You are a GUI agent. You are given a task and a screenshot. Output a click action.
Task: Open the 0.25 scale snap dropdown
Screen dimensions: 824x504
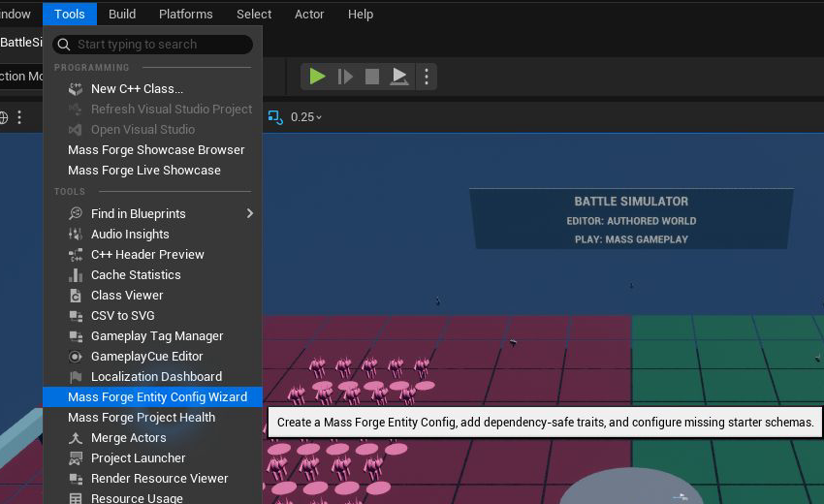point(305,117)
